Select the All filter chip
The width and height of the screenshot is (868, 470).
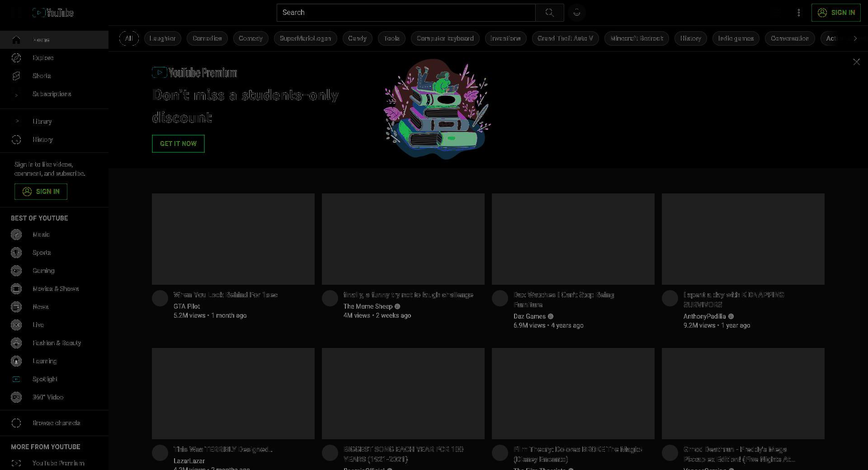[x=129, y=38]
